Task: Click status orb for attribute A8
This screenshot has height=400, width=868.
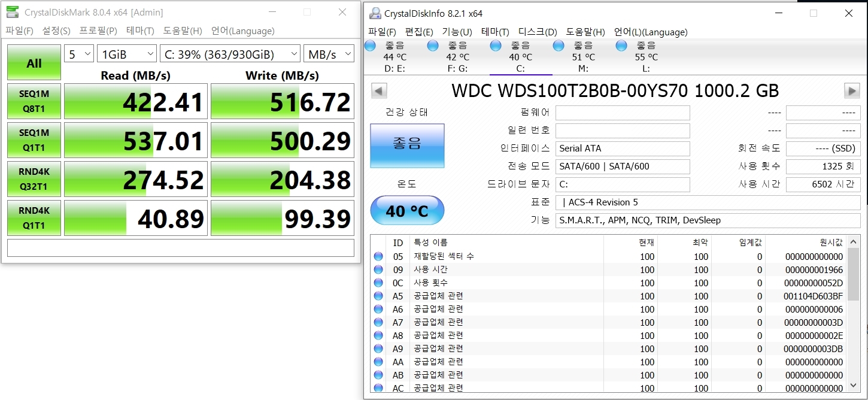Action: coord(378,335)
